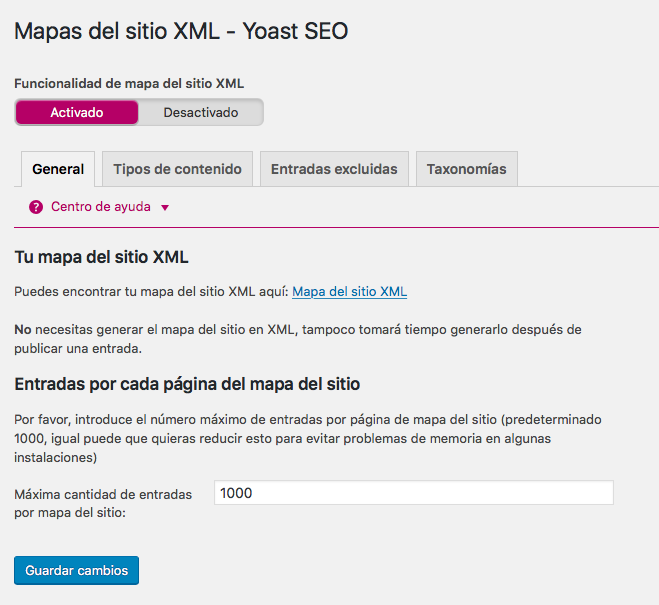Open the Mapa del sitio XML link
Screen dimensions: 659x605
[x=349, y=292]
